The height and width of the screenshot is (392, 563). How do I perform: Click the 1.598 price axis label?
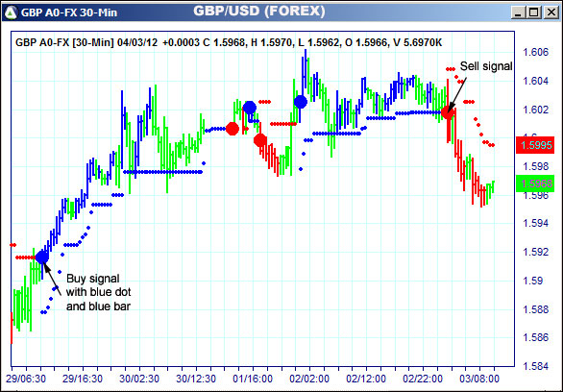click(536, 166)
